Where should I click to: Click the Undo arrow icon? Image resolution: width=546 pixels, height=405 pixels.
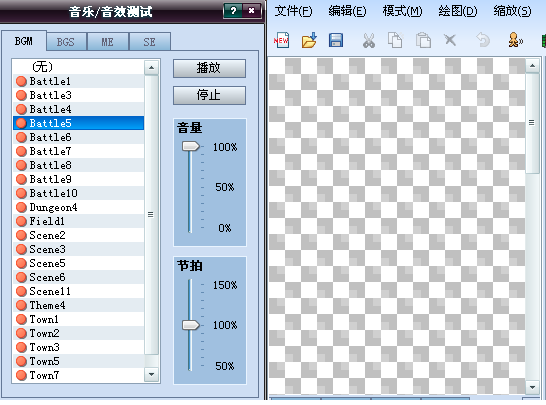483,40
